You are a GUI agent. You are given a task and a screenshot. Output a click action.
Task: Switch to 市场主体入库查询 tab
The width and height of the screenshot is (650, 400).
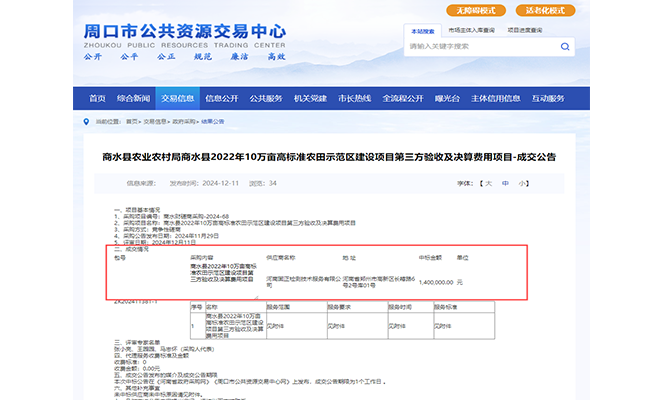point(470,32)
